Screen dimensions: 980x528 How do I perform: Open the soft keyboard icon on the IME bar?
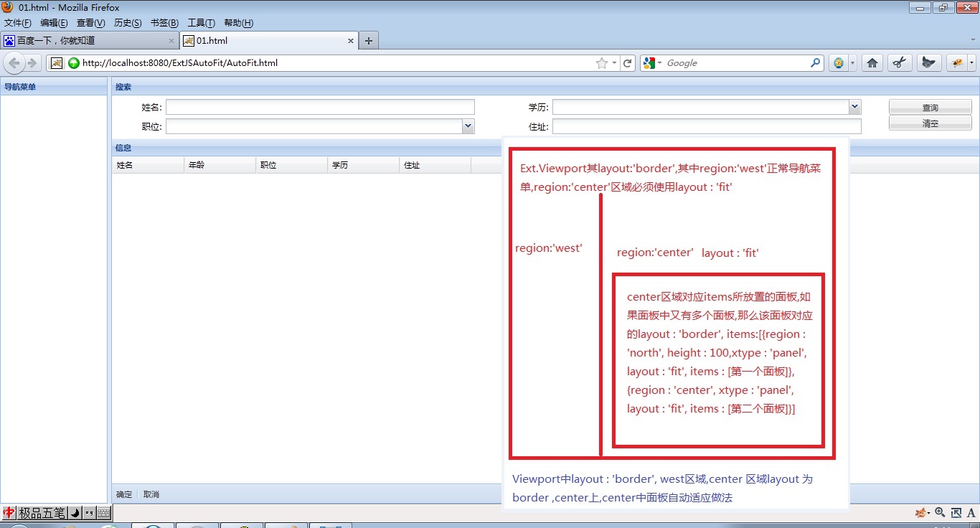point(104,513)
